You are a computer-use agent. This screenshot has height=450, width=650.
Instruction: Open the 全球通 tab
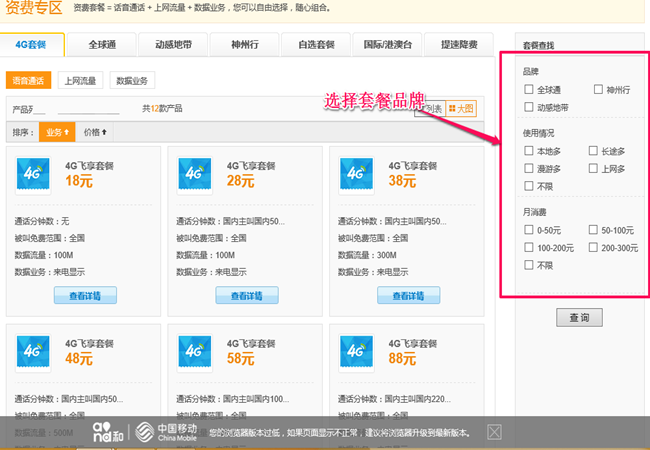[x=102, y=44]
